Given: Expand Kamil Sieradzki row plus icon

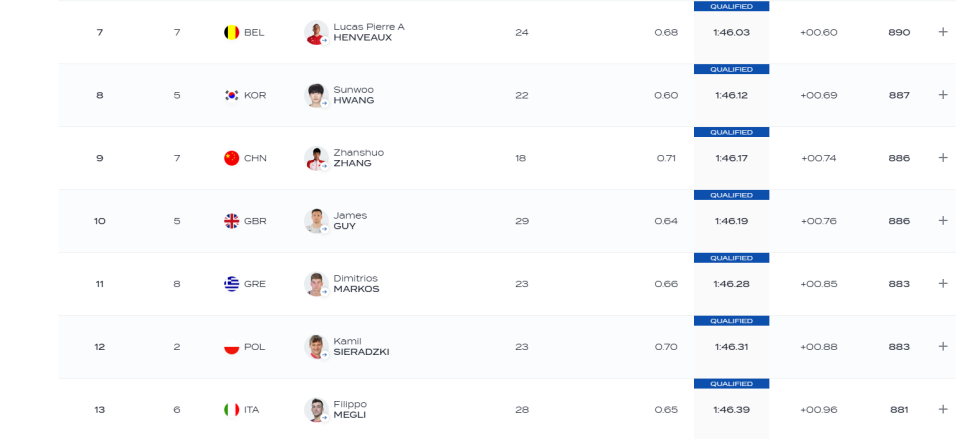Looking at the screenshot, I should [943, 347].
